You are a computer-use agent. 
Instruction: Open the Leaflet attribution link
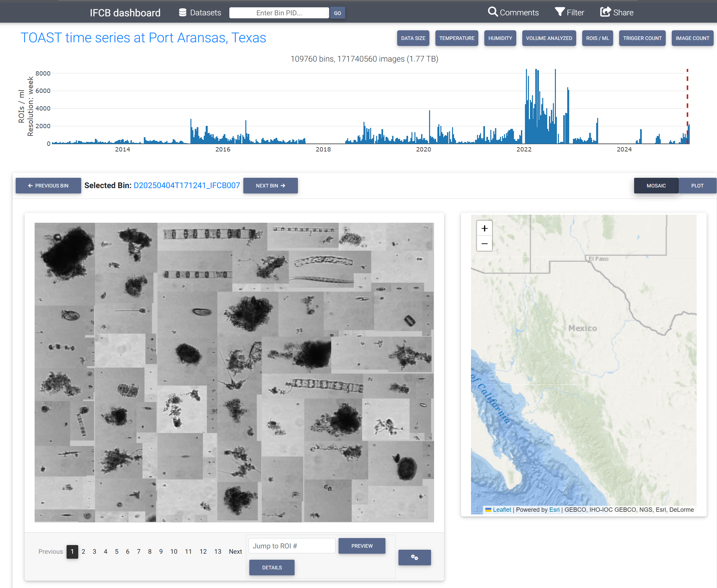tap(502, 510)
